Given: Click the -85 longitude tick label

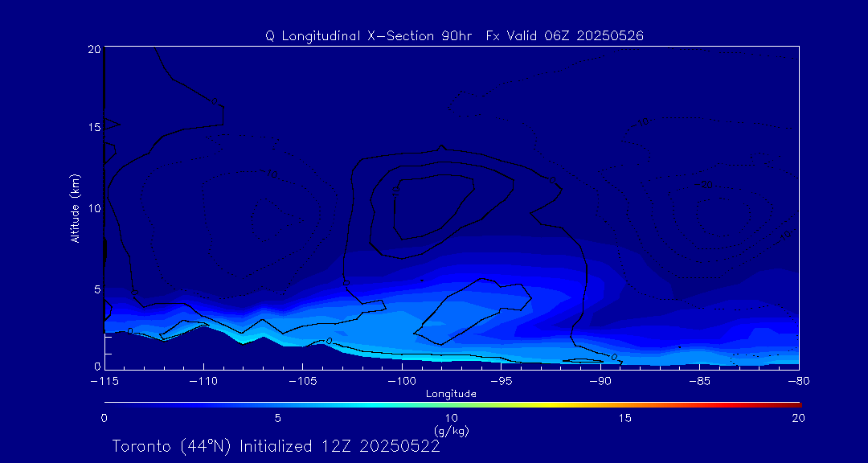Looking at the screenshot, I should click(x=700, y=382).
